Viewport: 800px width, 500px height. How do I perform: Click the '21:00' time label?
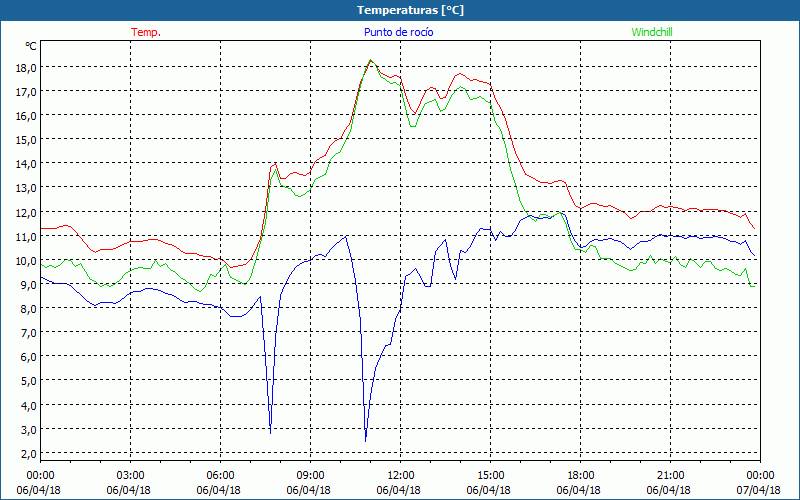click(x=670, y=476)
